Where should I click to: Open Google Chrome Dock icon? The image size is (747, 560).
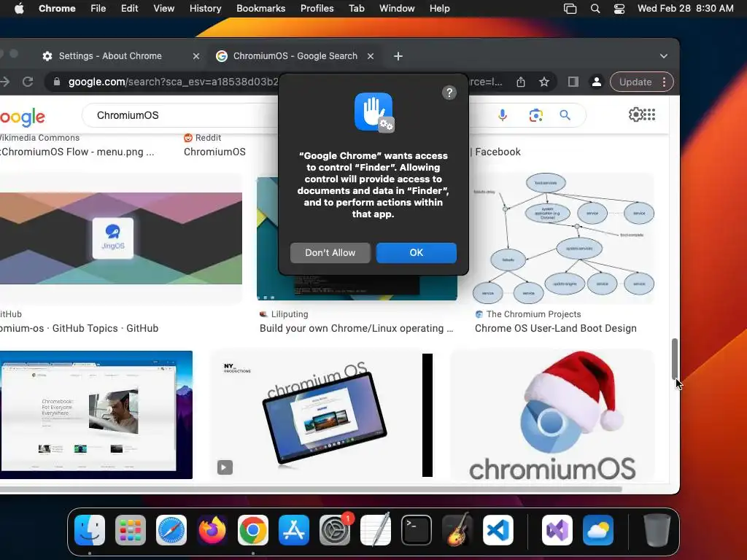click(253, 530)
